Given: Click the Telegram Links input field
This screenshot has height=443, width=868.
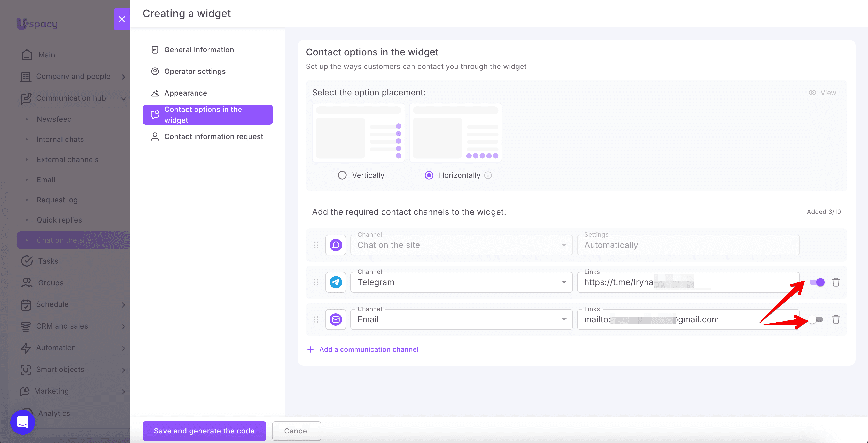Looking at the screenshot, I should coord(688,282).
